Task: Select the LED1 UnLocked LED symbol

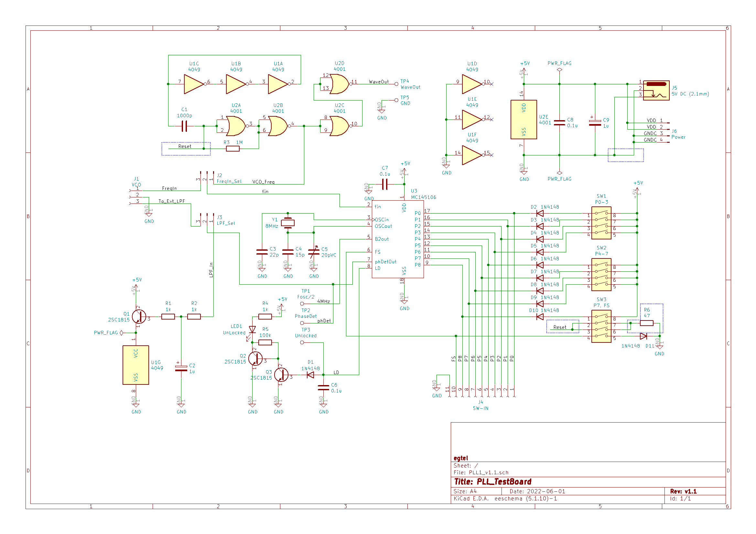Action: point(253,330)
